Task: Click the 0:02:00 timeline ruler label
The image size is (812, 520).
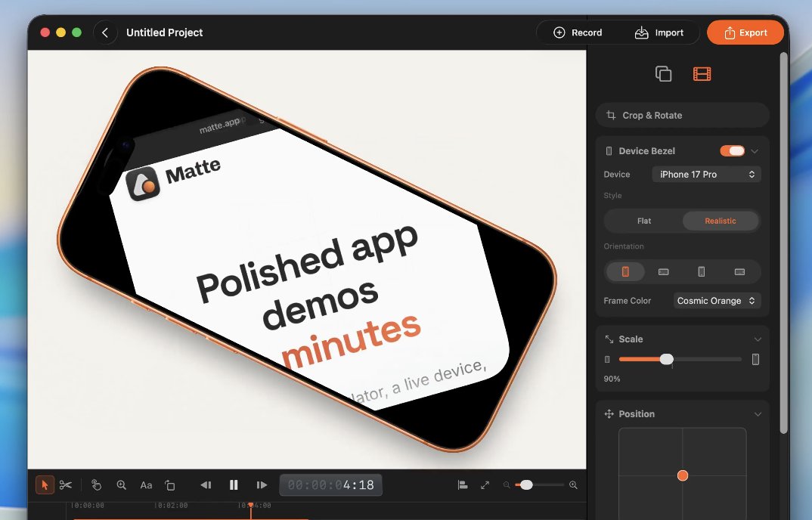Action: coord(172,506)
